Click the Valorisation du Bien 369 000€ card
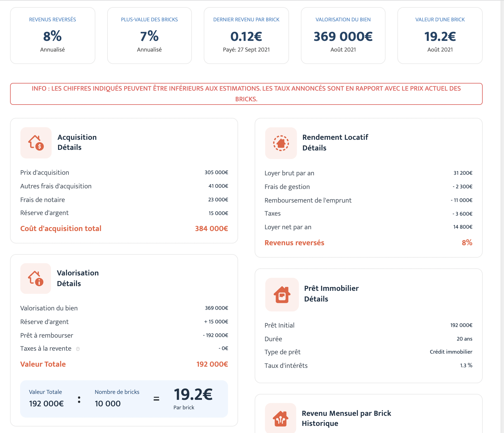This screenshot has width=504, height=433. pos(343,36)
